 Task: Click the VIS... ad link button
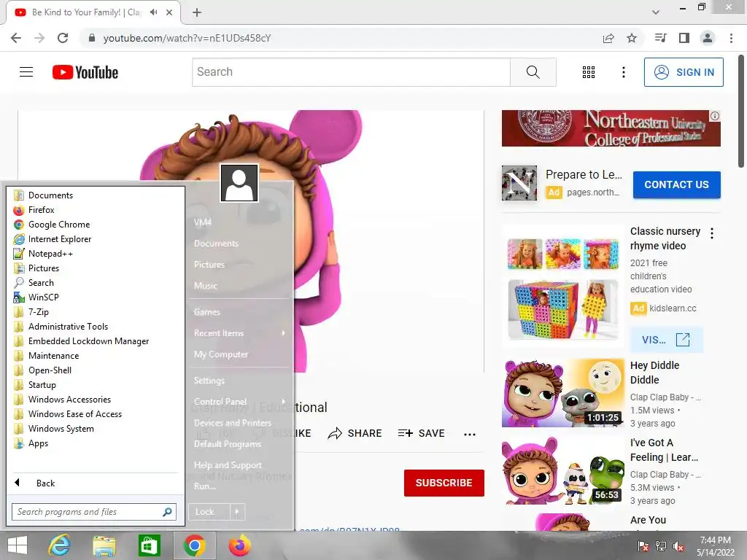tap(666, 340)
